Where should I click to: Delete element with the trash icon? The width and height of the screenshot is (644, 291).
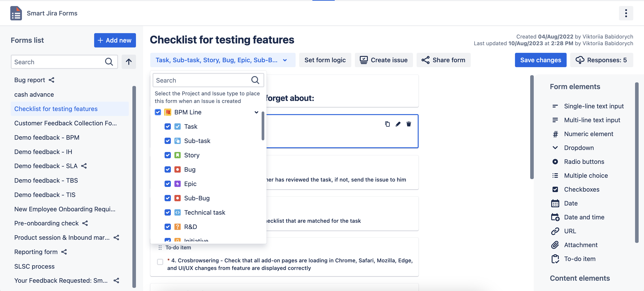click(409, 124)
